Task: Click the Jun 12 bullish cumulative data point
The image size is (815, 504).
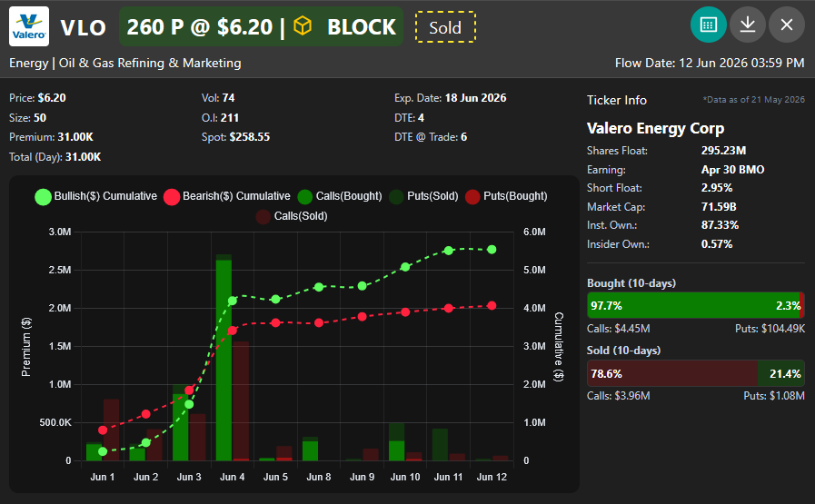Action: (492, 250)
